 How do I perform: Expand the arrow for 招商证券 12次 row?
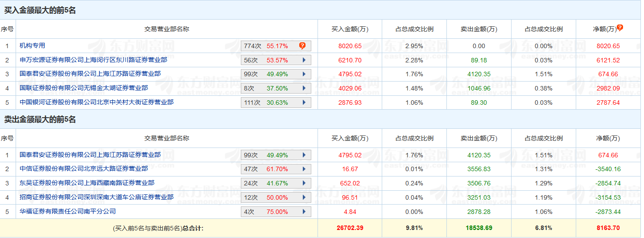click(304, 197)
